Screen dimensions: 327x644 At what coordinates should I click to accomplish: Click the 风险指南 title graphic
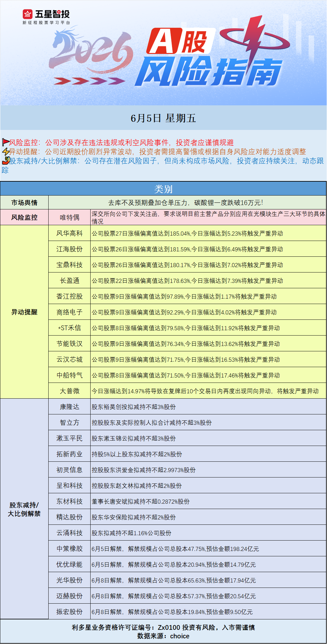209,72
